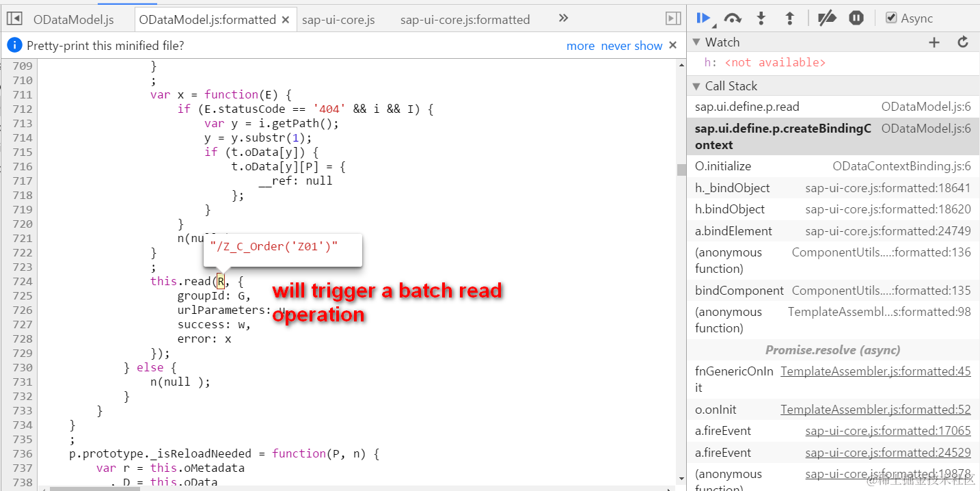Open TemplateAssembler.js:formatted:52 link
The image size is (980, 491).
coord(875,410)
